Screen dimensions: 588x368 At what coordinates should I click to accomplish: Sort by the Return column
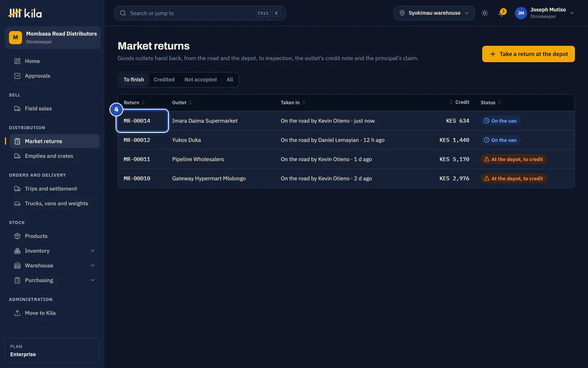134,103
